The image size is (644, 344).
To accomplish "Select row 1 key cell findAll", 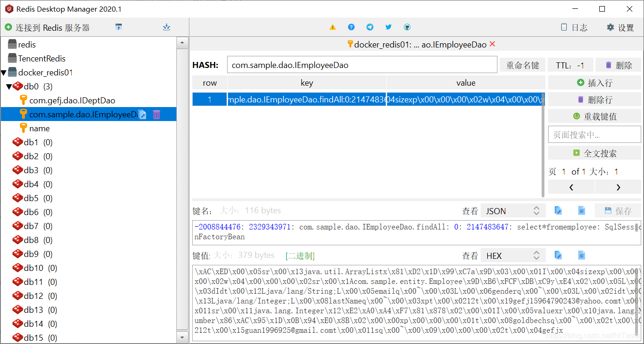I will coord(307,100).
